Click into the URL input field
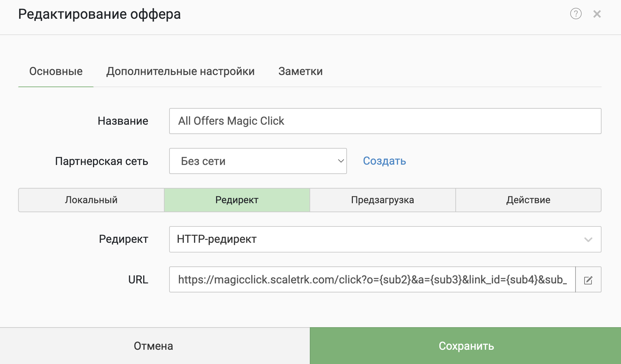The width and height of the screenshot is (621, 364). coord(372,280)
